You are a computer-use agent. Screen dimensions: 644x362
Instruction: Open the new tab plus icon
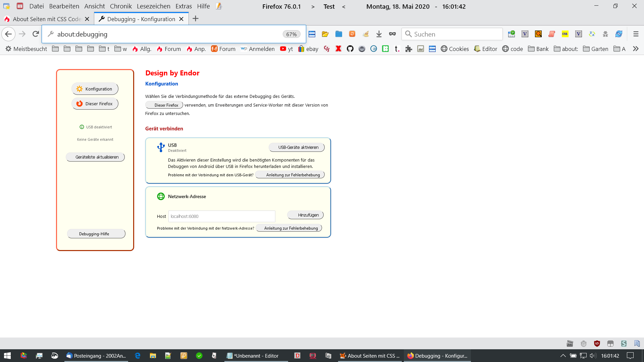pos(196,19)
